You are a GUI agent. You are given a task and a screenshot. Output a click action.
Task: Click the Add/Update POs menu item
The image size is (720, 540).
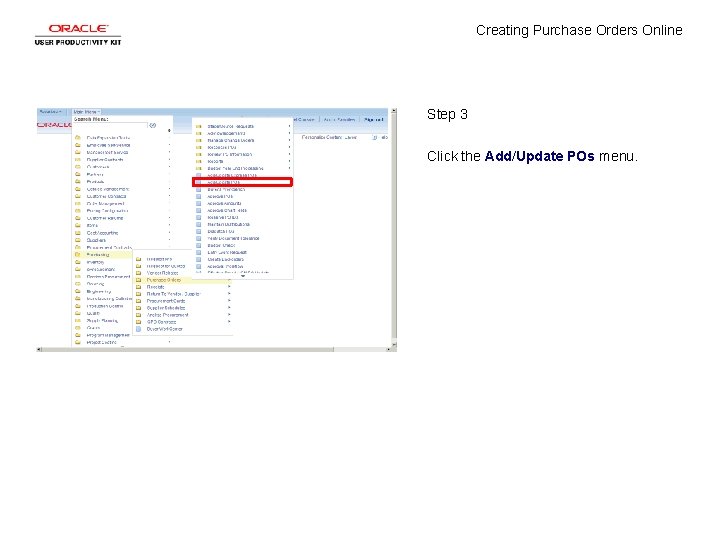point(242,182)
